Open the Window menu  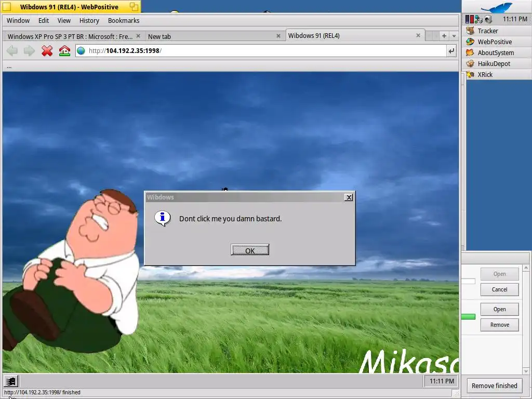pyautogui.click(x=18, y=20)
